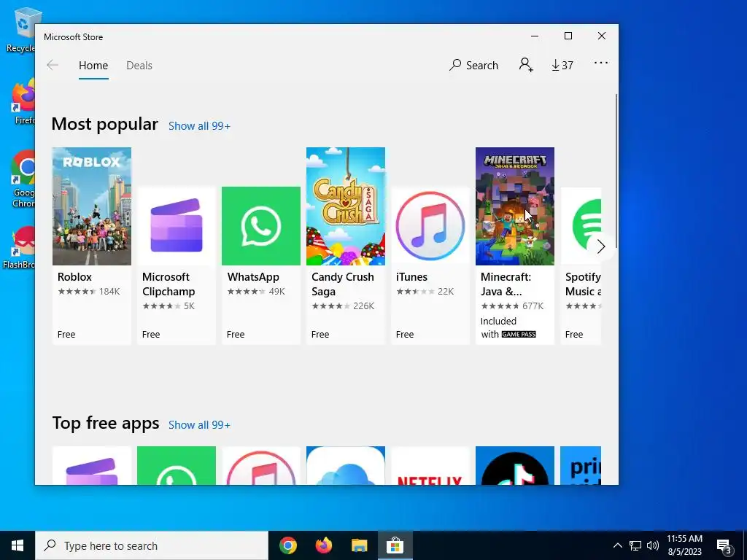
Task: Open WhatsApp icon in Top free apps
Action: tap(177, 465)
